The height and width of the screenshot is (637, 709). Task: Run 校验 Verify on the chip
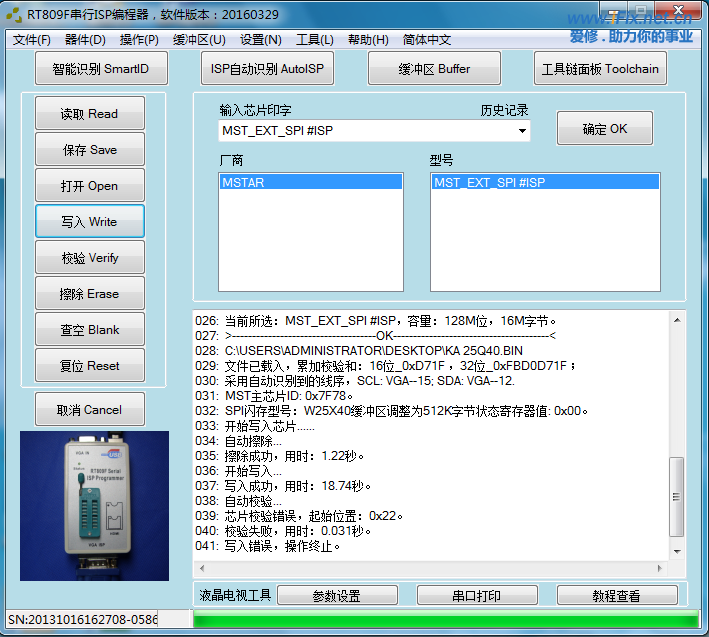(90, 258)
